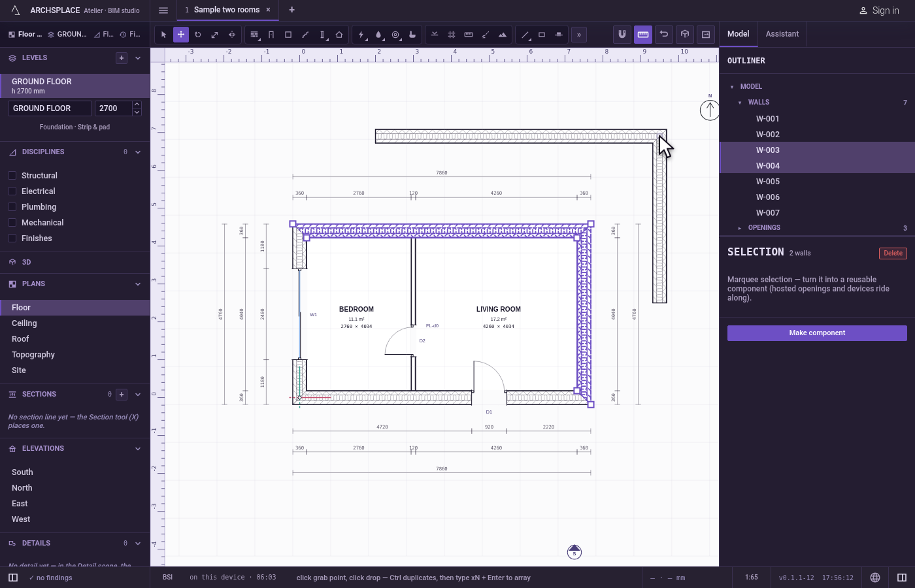Image resolution: width=915 pixels, height=588 pixels.
Task: Click the undo arrow button
Action: click(664, 34)
